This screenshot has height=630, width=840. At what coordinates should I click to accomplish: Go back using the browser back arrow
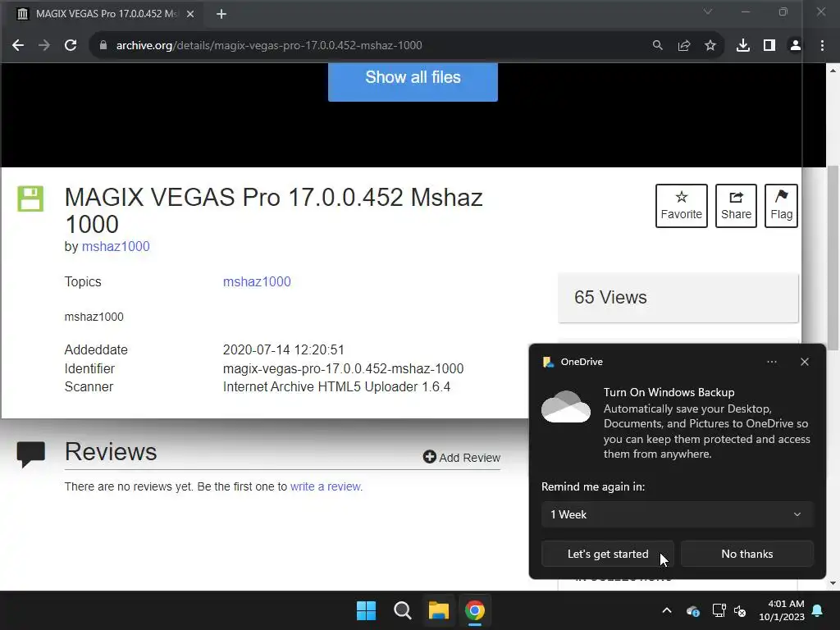pyautogui.click(x=18, y=46)
